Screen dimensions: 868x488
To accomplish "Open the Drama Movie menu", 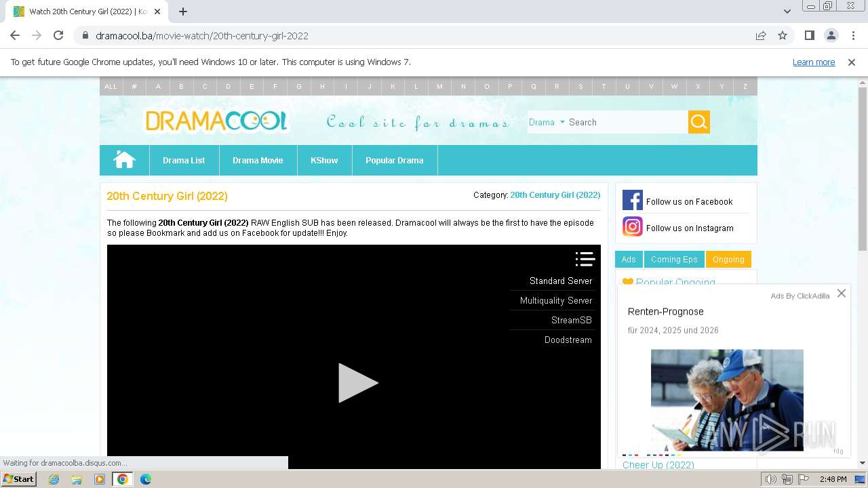I will (258, 160).
